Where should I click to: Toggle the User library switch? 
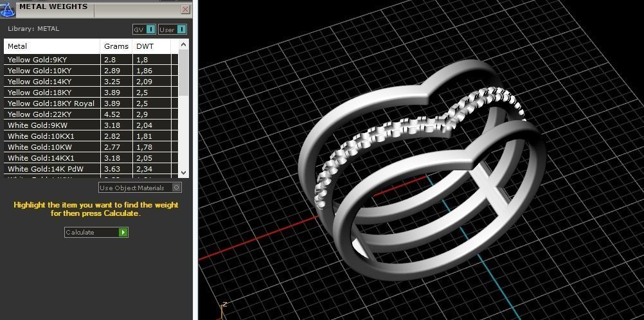click(x=172, y=30)
